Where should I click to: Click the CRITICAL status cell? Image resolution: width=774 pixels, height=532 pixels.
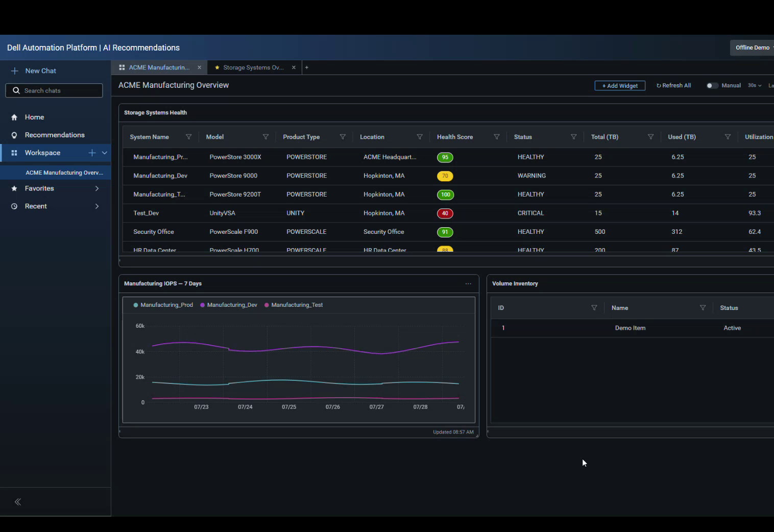(530, 213)
